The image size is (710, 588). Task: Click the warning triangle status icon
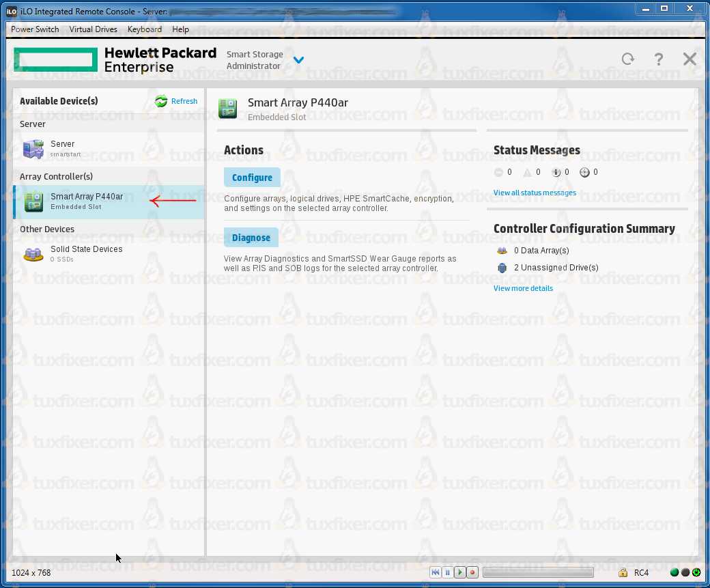[527, 173]
